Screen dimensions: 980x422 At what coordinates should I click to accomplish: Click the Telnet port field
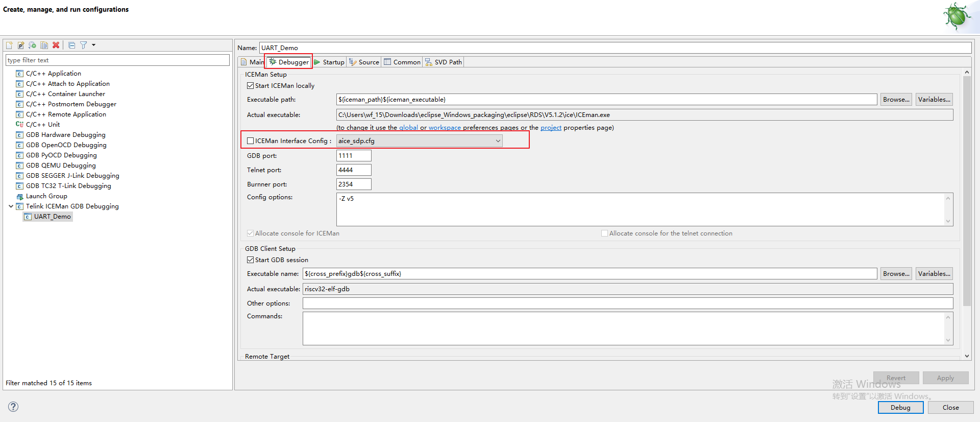[x=354, y=170]
